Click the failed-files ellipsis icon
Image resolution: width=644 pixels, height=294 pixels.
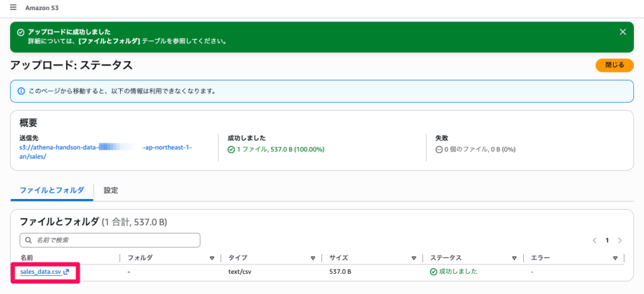[x=439, y=149]
